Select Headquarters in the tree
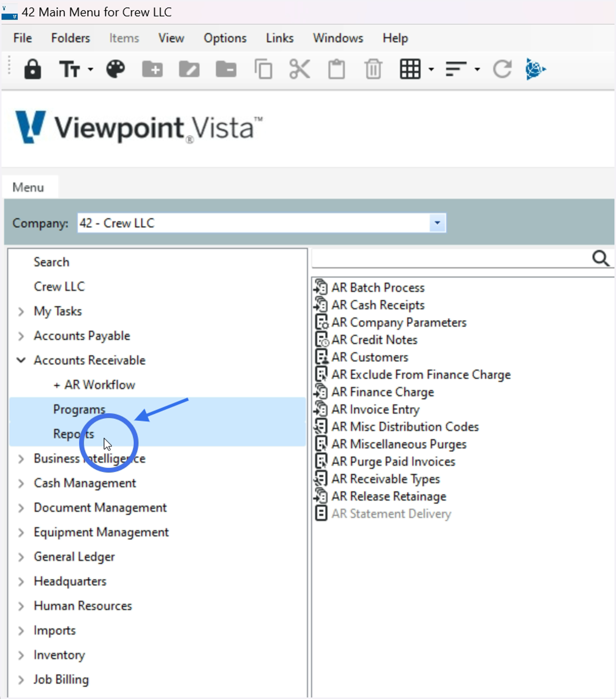The height and width of the screenshot is (699, 616). 70,581
